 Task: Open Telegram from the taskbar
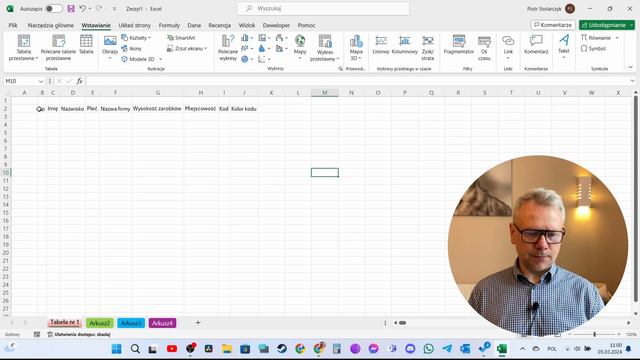pos(447,349)
